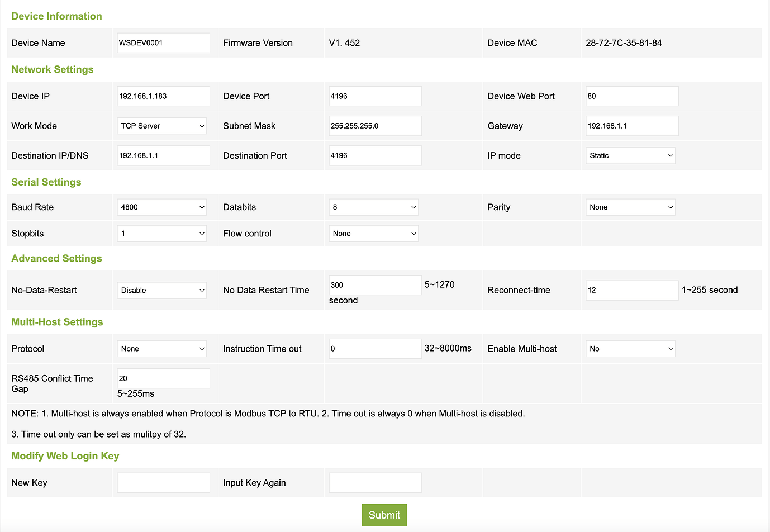Open the Flow control dropdown

(x=373, y=234)
